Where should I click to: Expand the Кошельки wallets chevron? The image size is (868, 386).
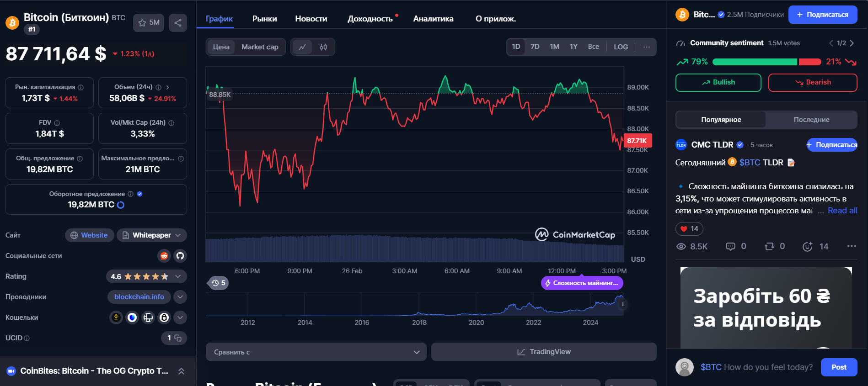point(180,317)
